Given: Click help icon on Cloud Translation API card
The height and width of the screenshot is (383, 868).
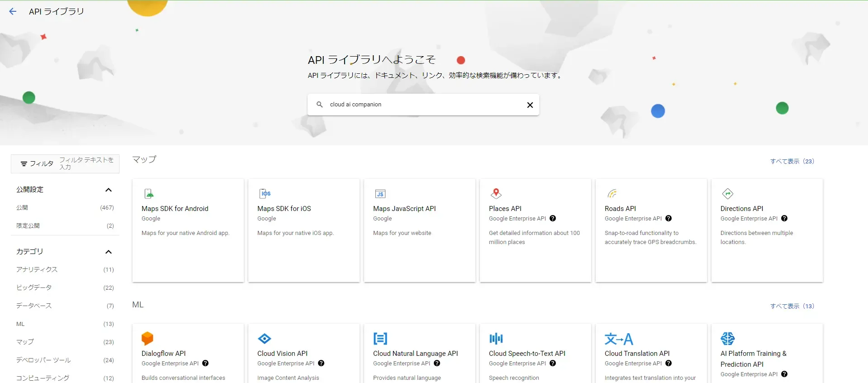Looking at the screenshot, I should coord(669,364).
